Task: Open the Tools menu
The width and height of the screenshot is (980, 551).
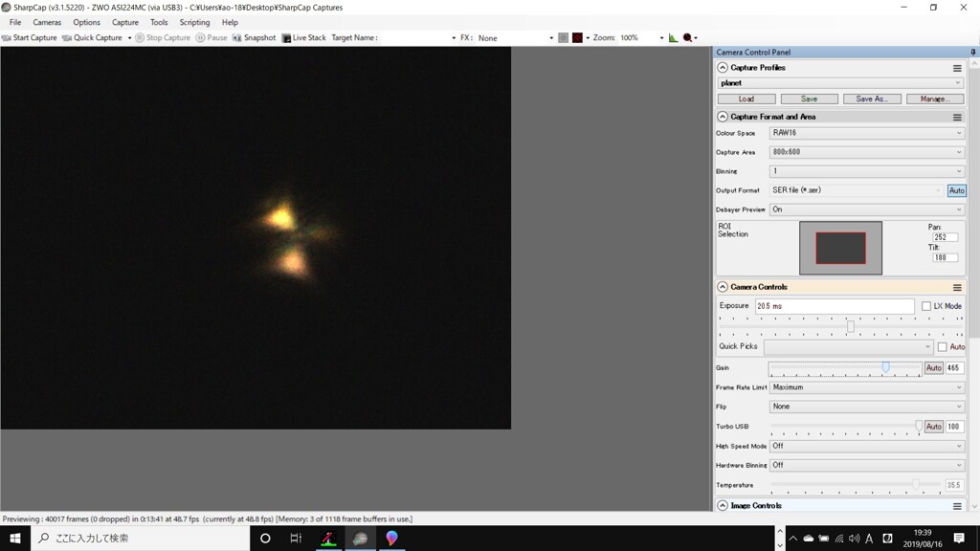Action: [x=159, y=23]
